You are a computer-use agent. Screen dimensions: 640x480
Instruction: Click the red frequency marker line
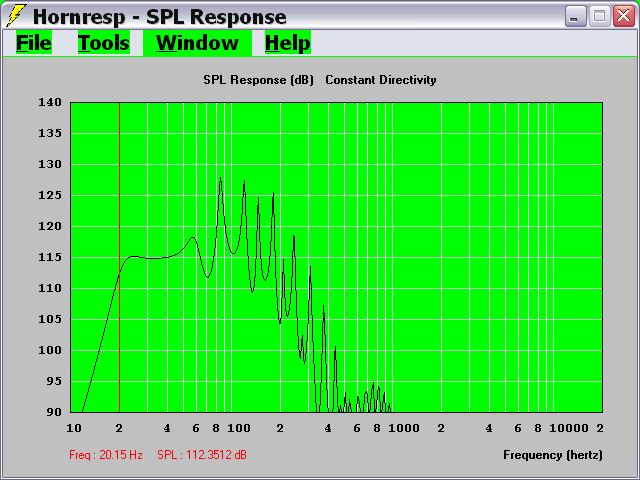(119, 257)
